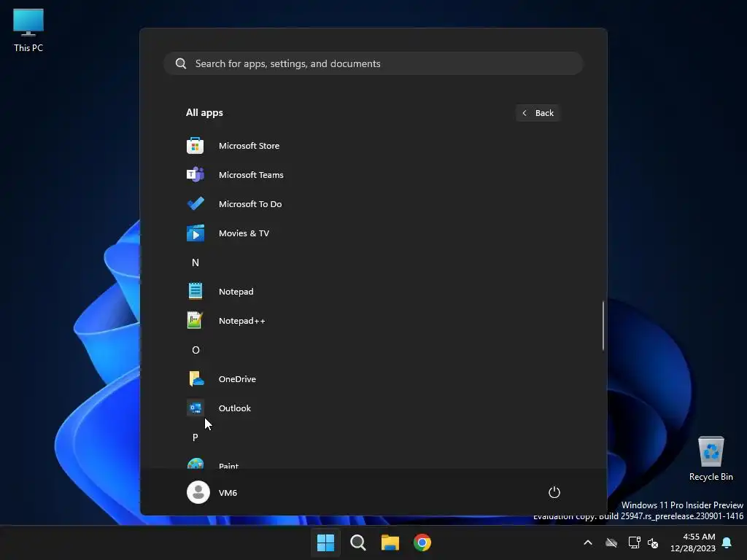Screen dimensions: 747x560
Task: Open the clock and date 4:55 AM
Action: [693, 542]
